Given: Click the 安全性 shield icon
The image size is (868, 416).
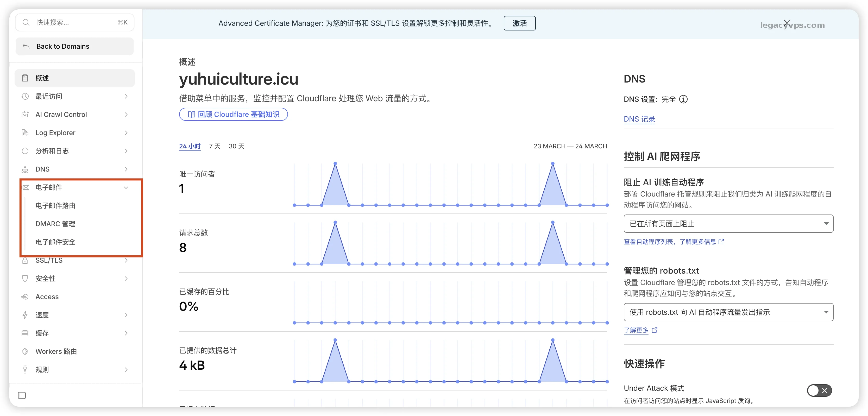Looking at the screenshot, I should tap(25, 279).
